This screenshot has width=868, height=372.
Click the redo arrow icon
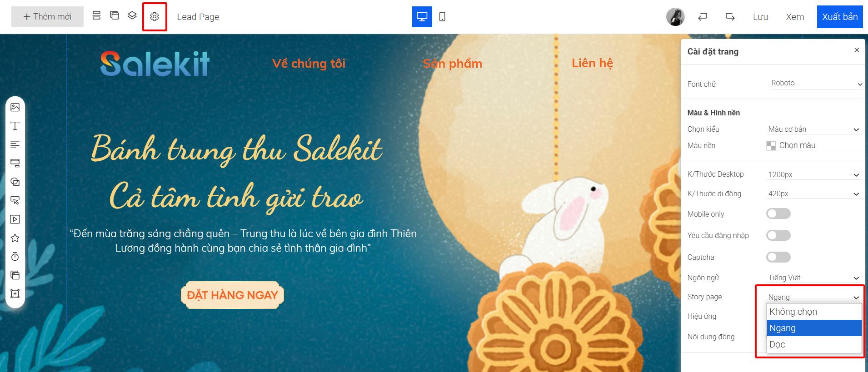(730, 17)
